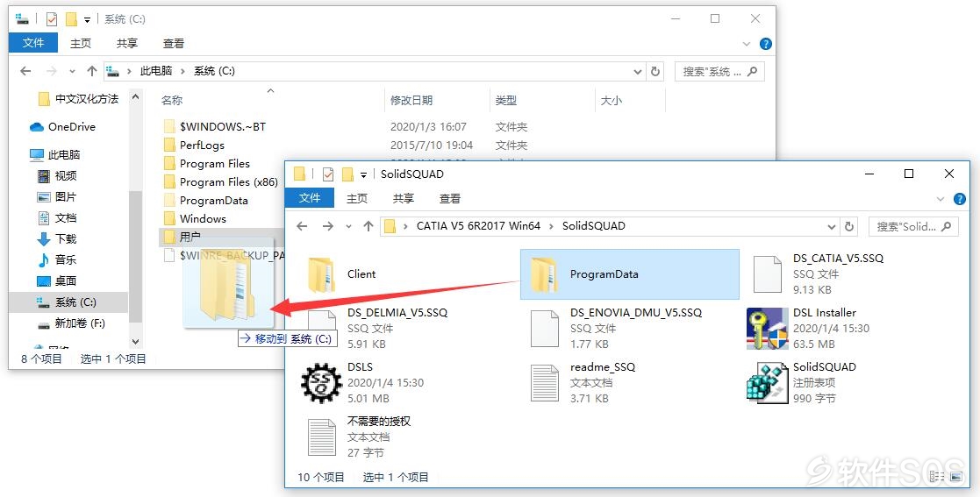The image size is (980, 497).
Task: Select 系统 (C:) drive in navigation pane
Action: coord(68,302)
